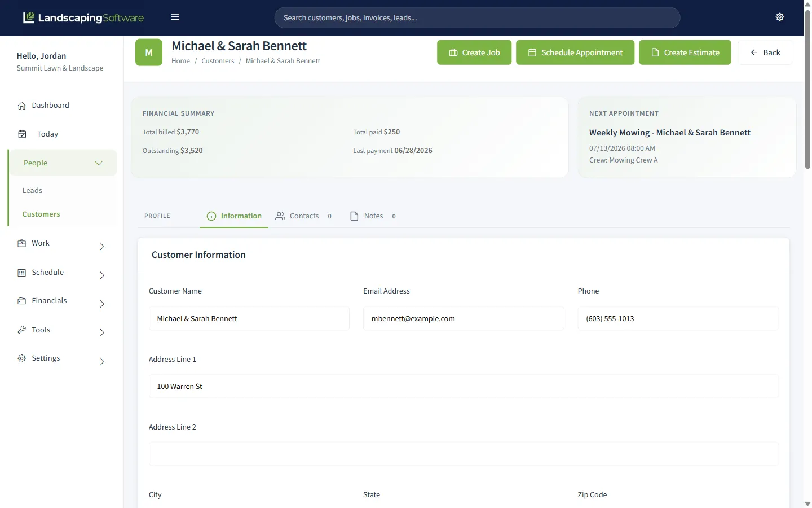Click the Email Address field

point(464,319)
